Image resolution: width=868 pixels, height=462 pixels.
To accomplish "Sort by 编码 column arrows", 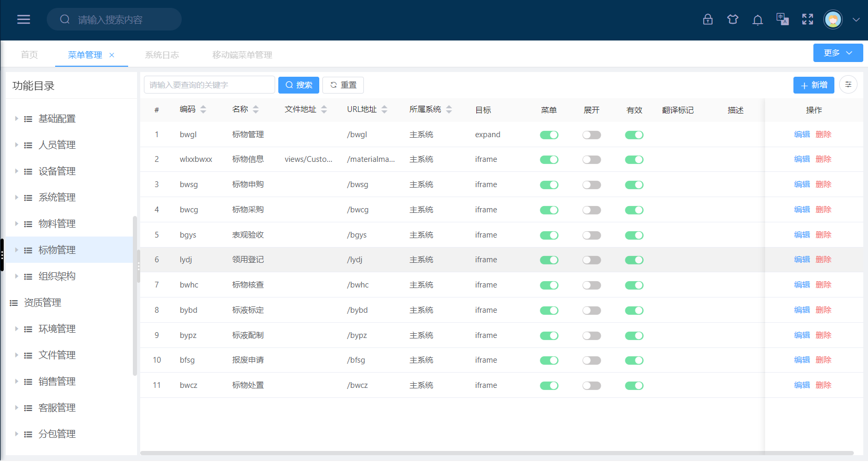I will (203, 109).
